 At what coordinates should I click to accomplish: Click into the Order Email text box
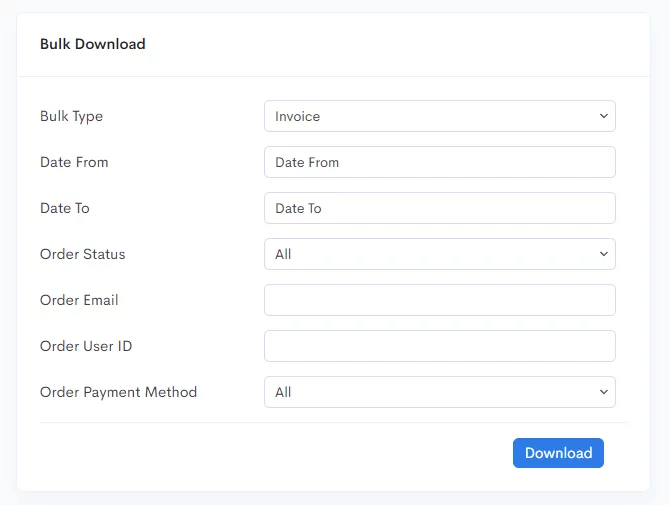[440, 300]
